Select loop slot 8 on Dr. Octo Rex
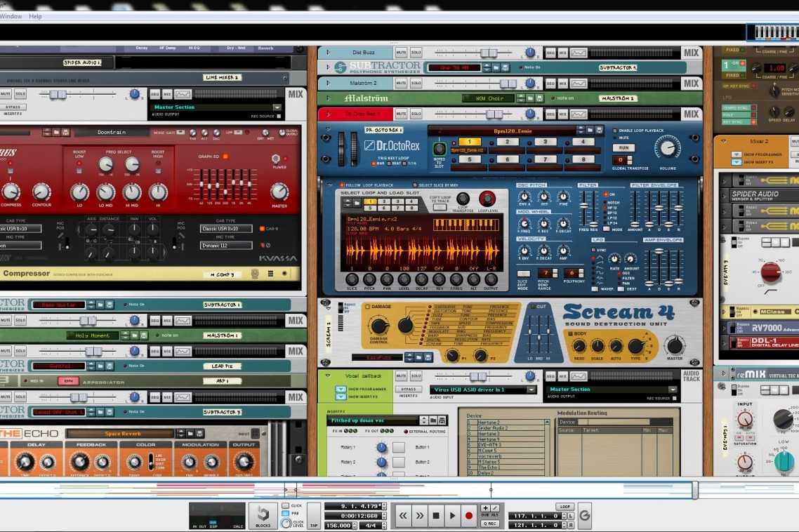This screenshot has width=799, height=532. pyautogui.click(x=583, y=159)
